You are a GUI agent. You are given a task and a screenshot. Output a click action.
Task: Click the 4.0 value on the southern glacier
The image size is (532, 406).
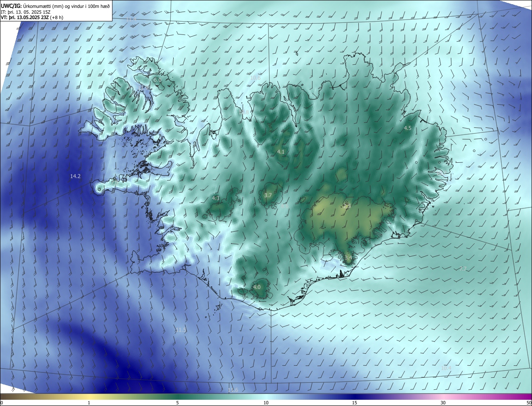tap(257, 287)
